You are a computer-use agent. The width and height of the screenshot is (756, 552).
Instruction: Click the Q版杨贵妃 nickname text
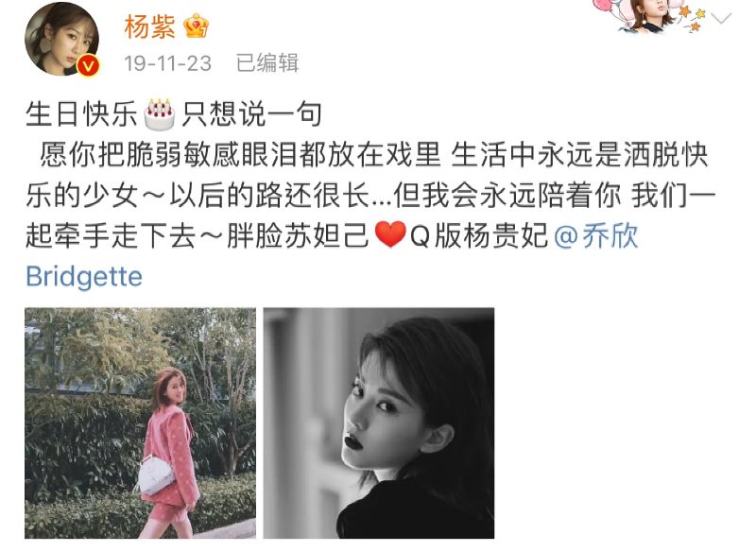pos(479,236)
